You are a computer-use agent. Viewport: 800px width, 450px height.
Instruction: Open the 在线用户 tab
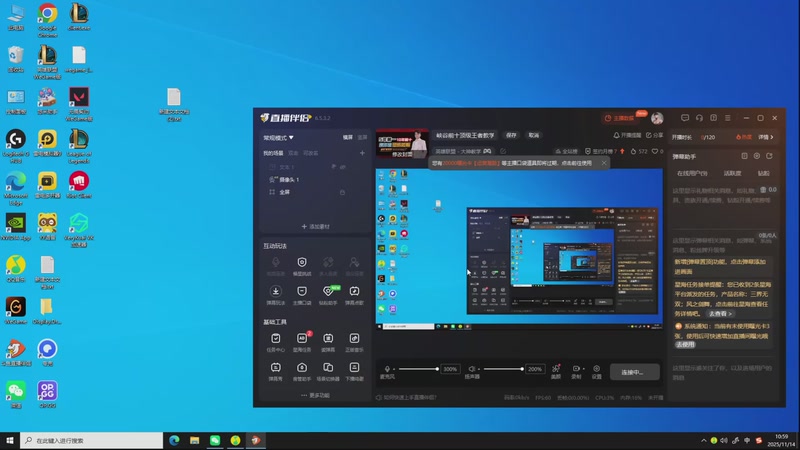coord(692,173)
